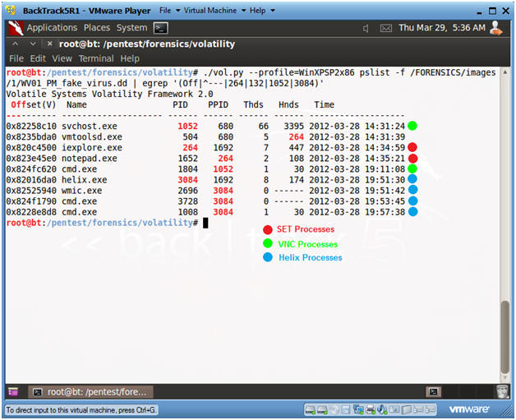Launch terminal from the top panel icon

[161, 28]
